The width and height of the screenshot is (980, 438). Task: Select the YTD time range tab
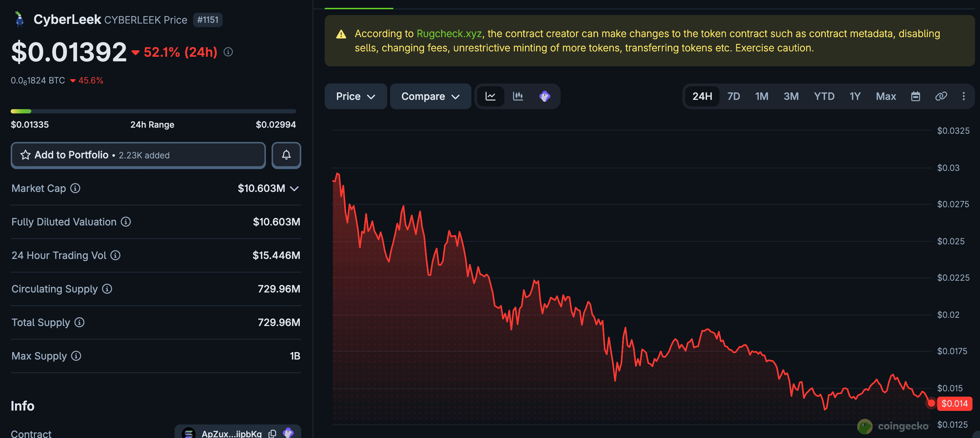pos(824,96)
